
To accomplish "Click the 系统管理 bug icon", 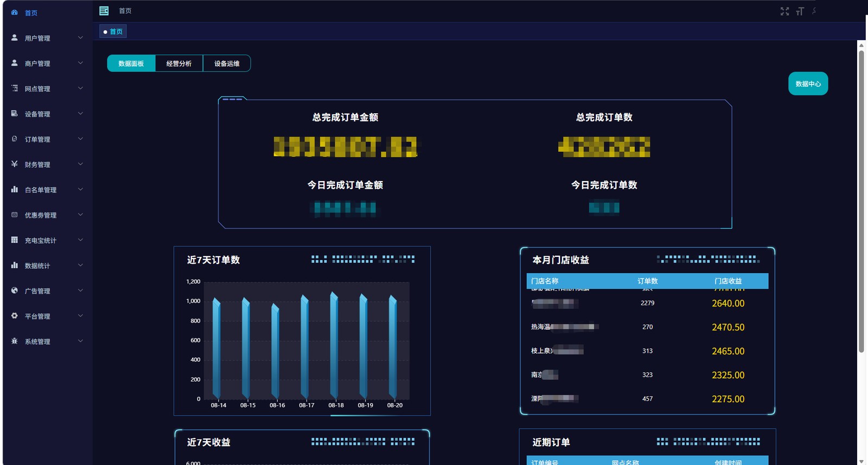I will point(15,341).
